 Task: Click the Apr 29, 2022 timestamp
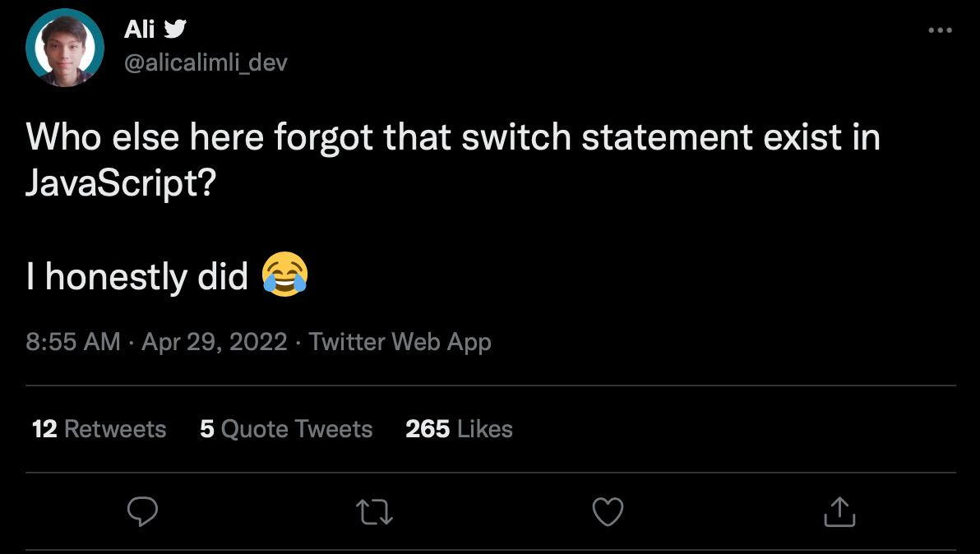215,341
